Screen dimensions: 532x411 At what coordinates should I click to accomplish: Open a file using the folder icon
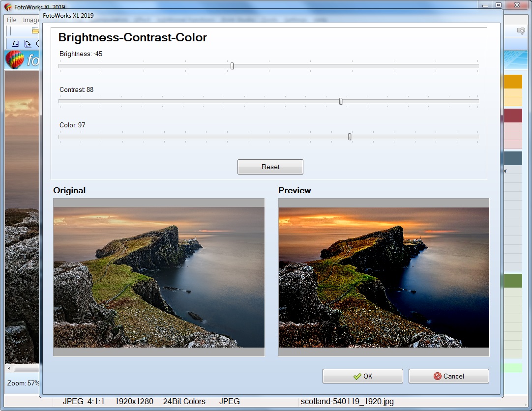click(x=35, y=30)
